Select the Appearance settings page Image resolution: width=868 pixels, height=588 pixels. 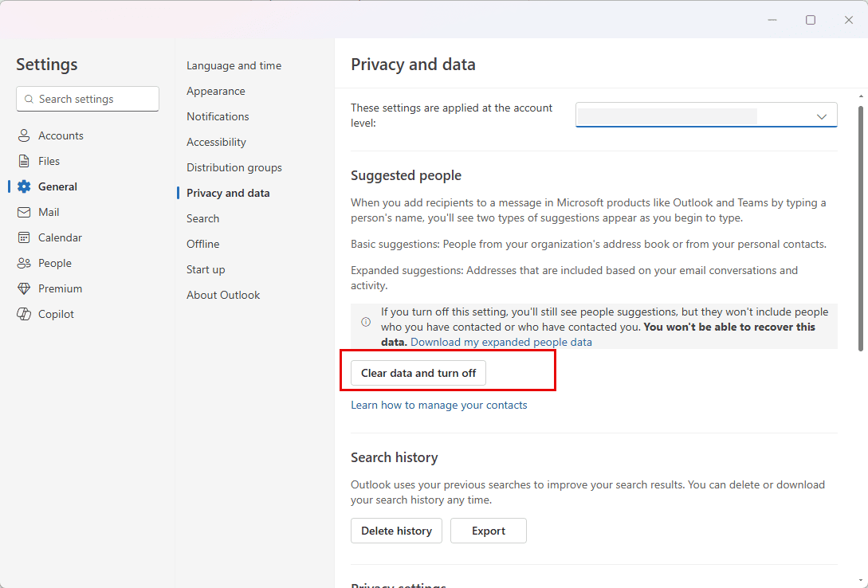click(215, 91)
